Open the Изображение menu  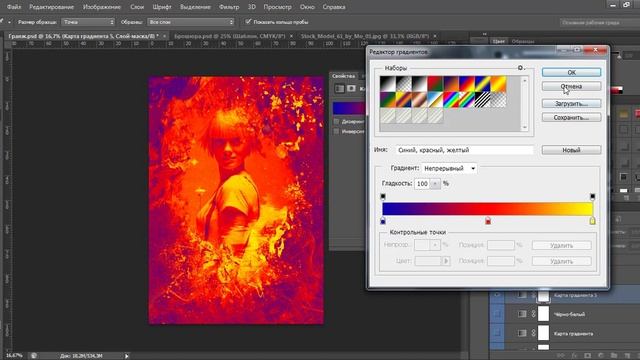(102, 7)
